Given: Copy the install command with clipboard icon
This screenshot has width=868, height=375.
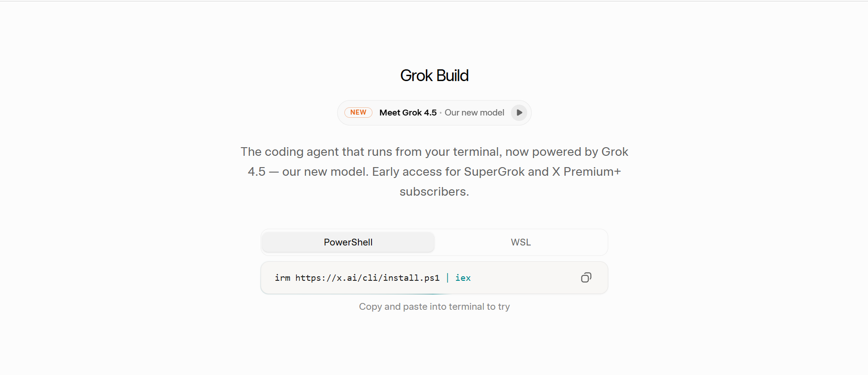Looking at the screenshot, I should click(586, 278).
